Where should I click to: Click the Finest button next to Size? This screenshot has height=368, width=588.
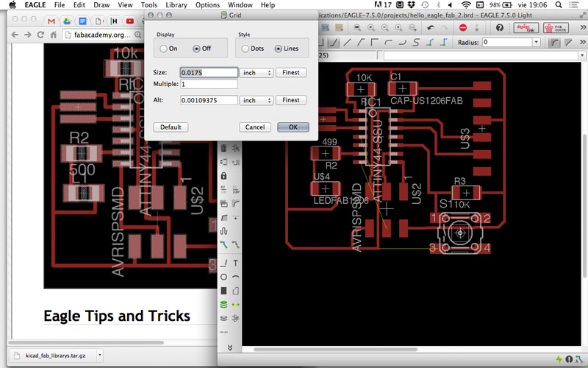click(x=291, y=72)
